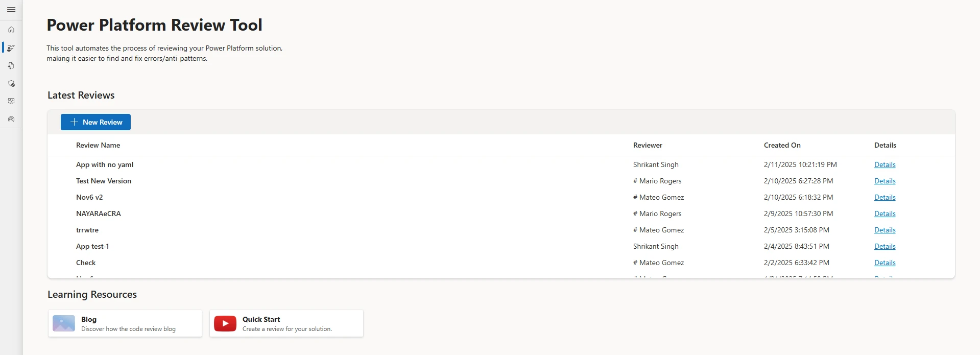Image resolution: width=980 pixels, height=355 pixels.
Task: Click the Blog thumbnail image
Action: point(63,323)
